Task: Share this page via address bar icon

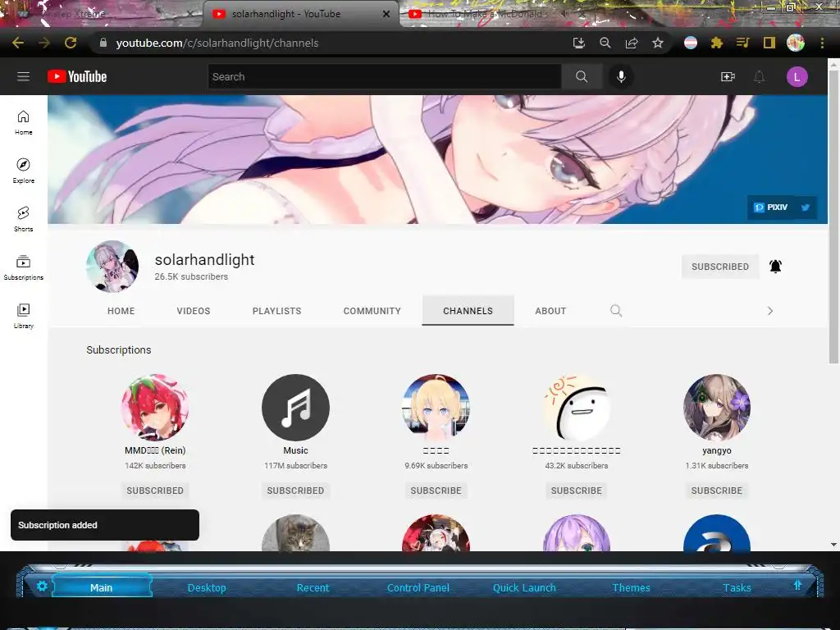Action: point(632,43)
